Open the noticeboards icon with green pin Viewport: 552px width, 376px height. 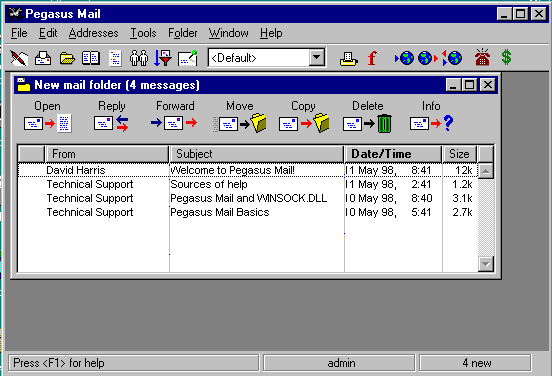[x=187, y=58]
